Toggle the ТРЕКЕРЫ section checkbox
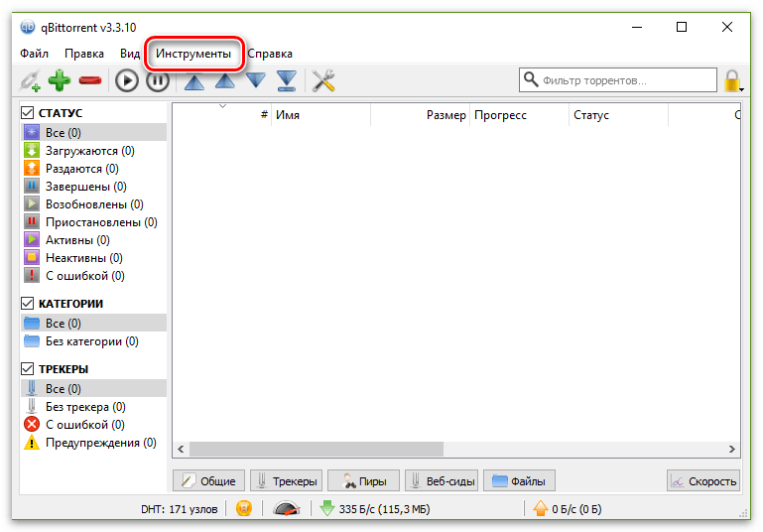This screenshot has height=532, width=763. pyautogui.click(x=27, y=369)
